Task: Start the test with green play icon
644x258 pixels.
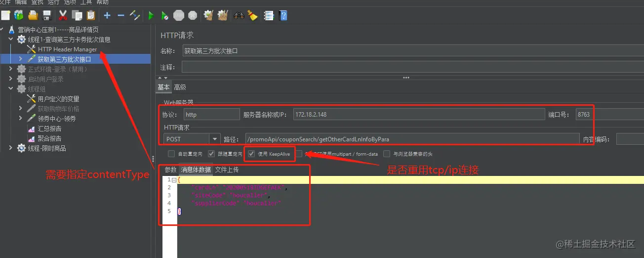Action: [151, 16]
